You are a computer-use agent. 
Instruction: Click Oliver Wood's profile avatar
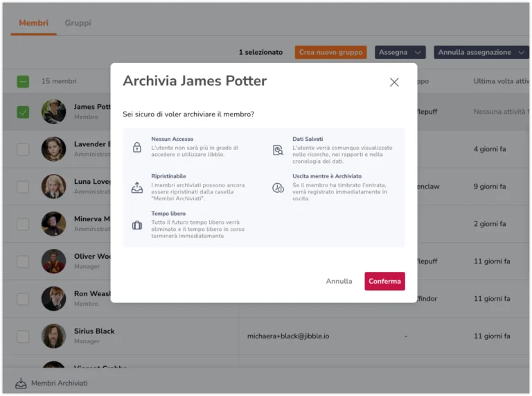(x=53, y=261)
